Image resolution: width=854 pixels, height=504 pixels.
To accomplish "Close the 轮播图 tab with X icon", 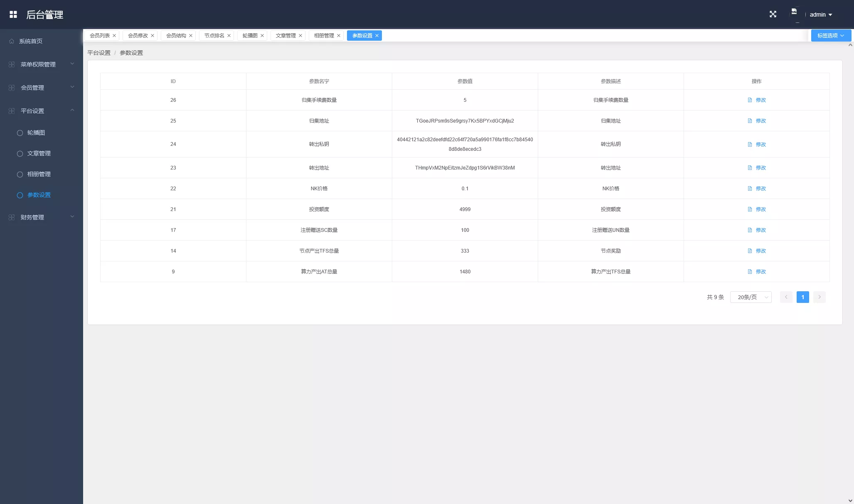I will 262,36.
